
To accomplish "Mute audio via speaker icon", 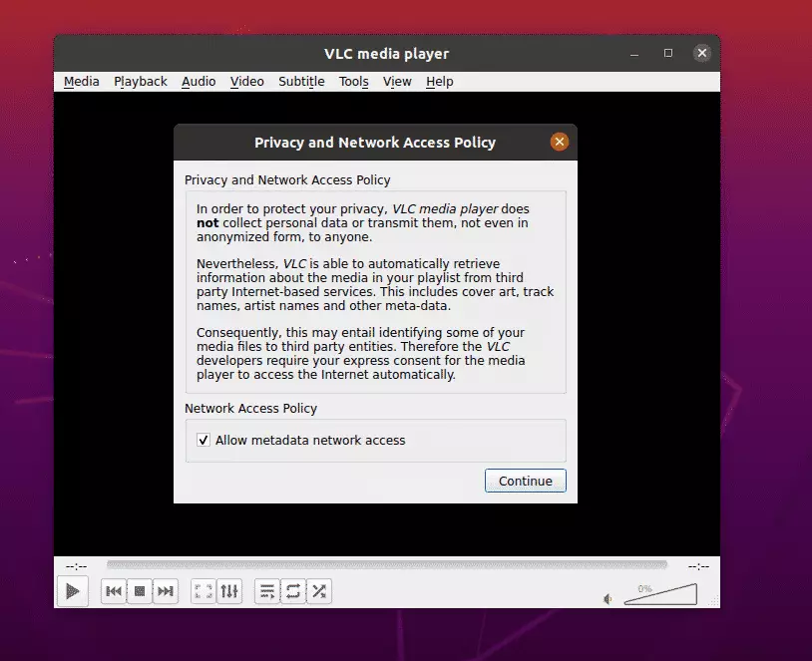I will click(608, 599).
